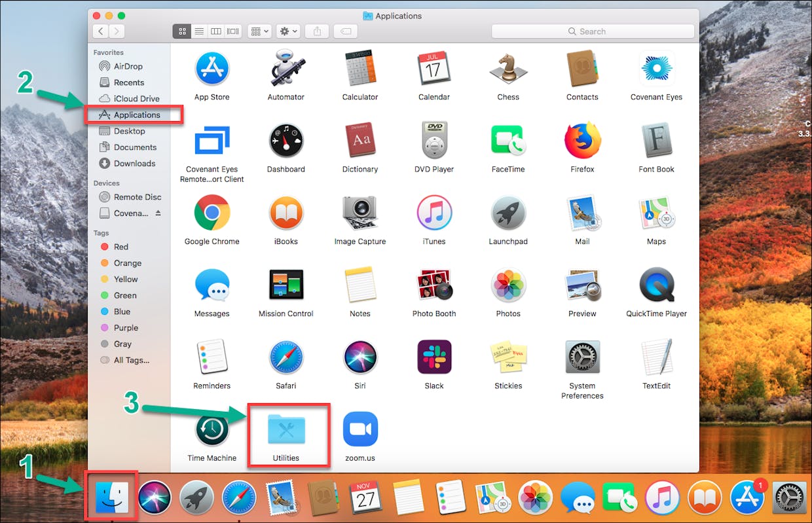This screenshot has height=523, width=812.
Task: Open Recents in the sidebar
Action: (x=128, y=82)
